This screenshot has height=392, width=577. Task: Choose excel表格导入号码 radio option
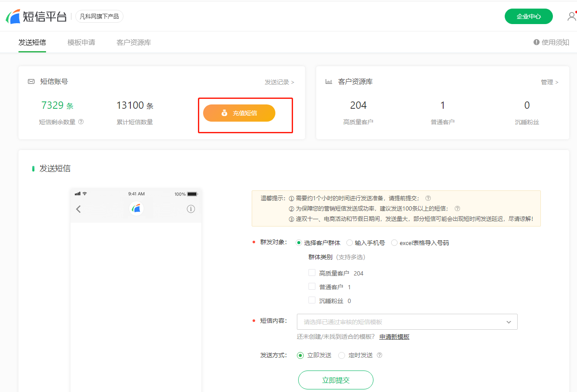click(394, 243)
